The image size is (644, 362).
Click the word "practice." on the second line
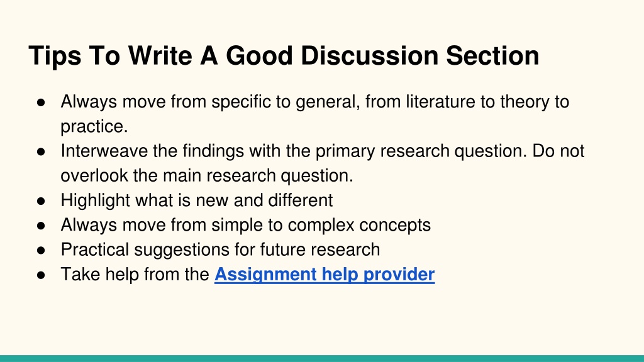[94, 127]
